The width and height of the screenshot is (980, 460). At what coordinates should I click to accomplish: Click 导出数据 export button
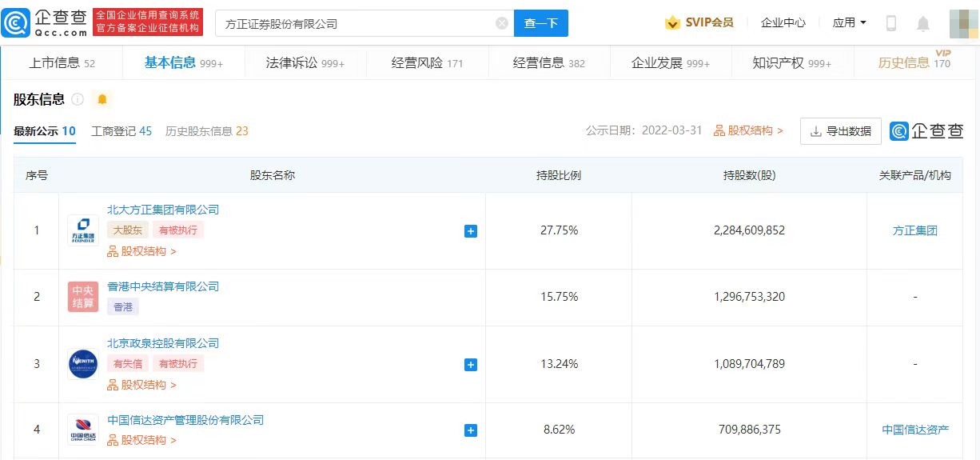[x=841, y=131]
